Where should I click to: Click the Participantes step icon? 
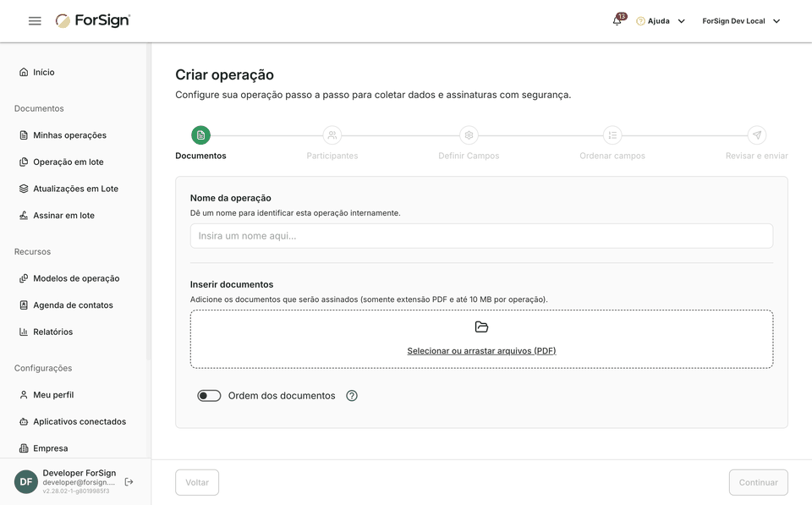click(x=332, y=135)
